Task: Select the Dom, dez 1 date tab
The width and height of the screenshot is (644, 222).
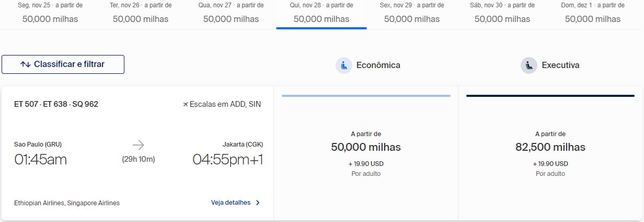Action: point(593,14)
